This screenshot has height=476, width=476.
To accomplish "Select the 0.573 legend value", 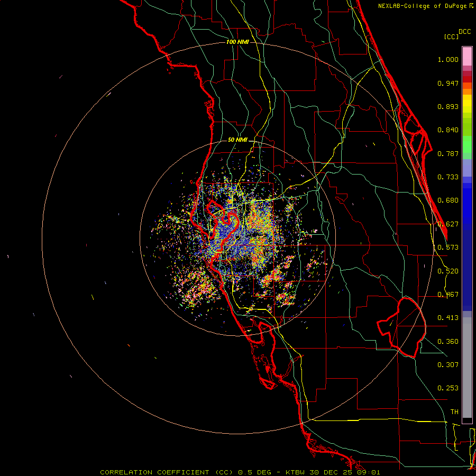I will 448,248.
